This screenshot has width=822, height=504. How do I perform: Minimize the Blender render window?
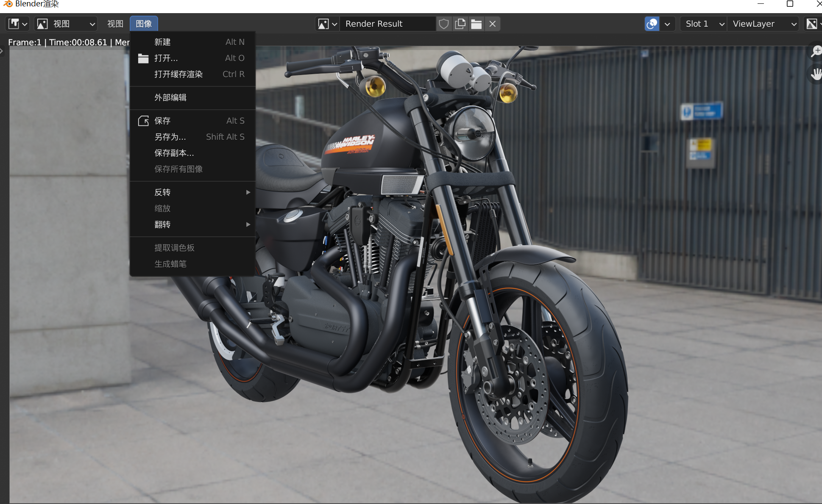[x=761, y=4]
